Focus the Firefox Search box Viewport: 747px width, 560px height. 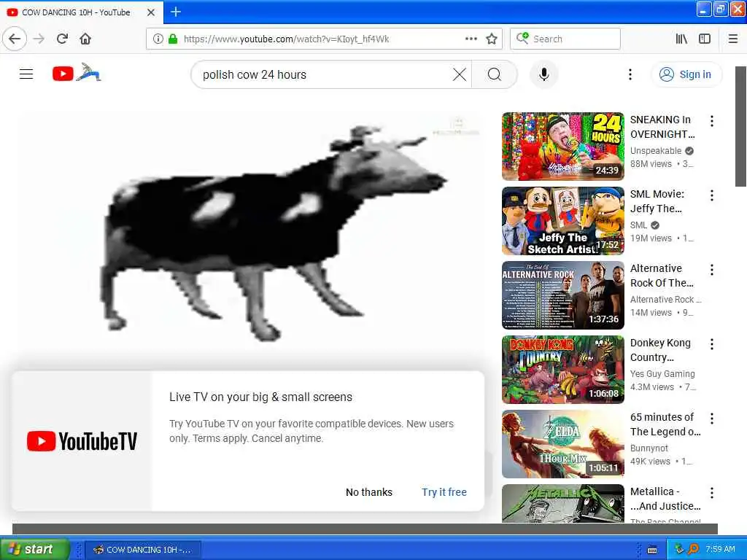click(x=565, y=39)
